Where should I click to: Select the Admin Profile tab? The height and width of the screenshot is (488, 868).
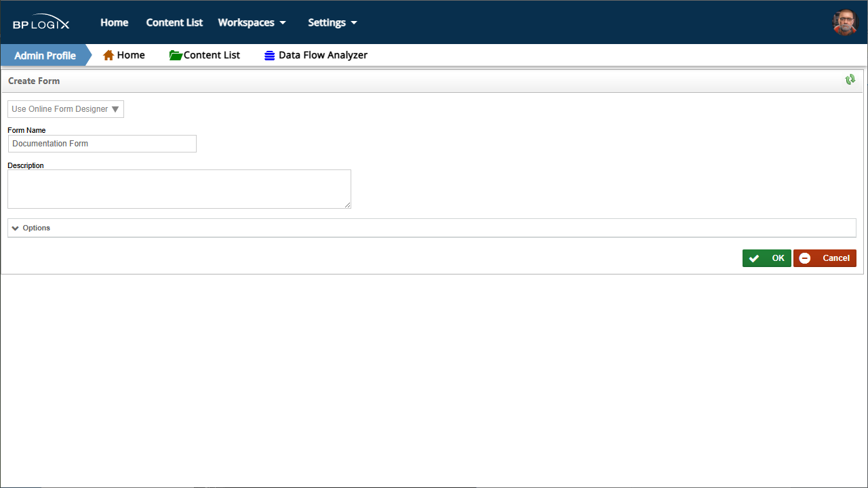click(45, 56)
